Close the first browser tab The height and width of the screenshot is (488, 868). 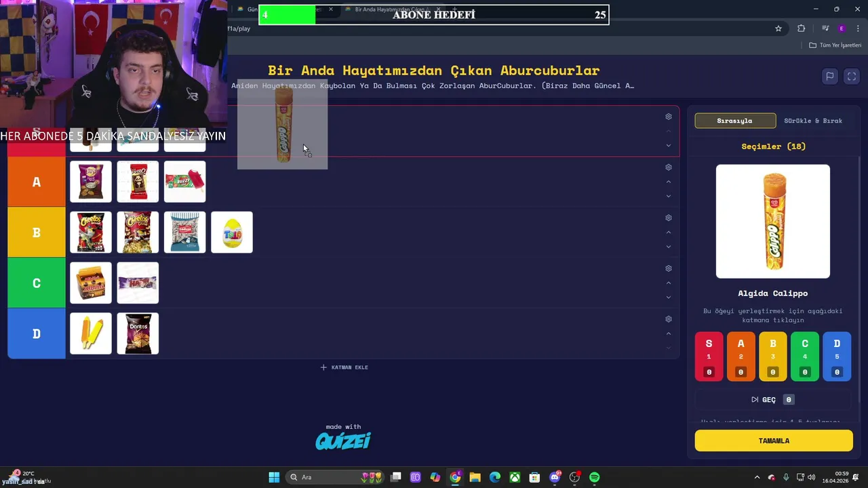331,9
